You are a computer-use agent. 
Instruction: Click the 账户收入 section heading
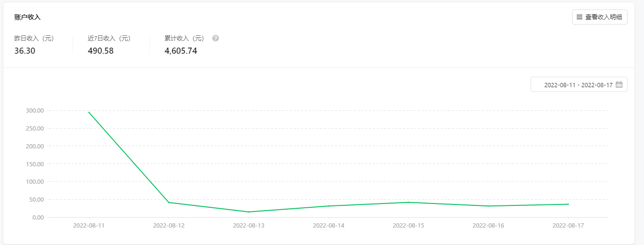click(x=28, y=17)
